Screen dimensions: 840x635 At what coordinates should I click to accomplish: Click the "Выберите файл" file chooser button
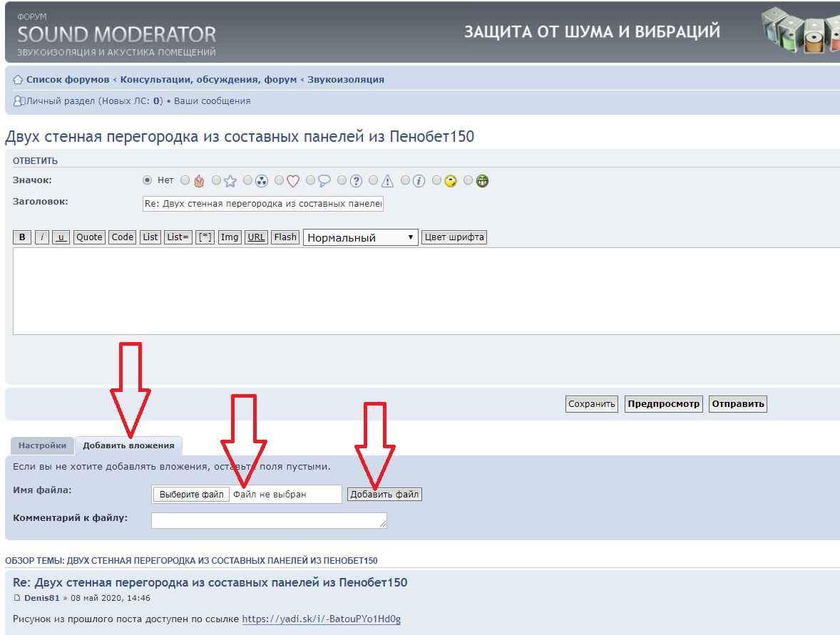click(x=191, y=494)
